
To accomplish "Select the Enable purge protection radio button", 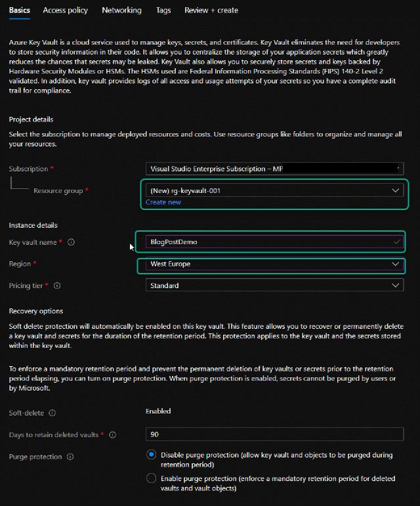I will pos(152,478).
